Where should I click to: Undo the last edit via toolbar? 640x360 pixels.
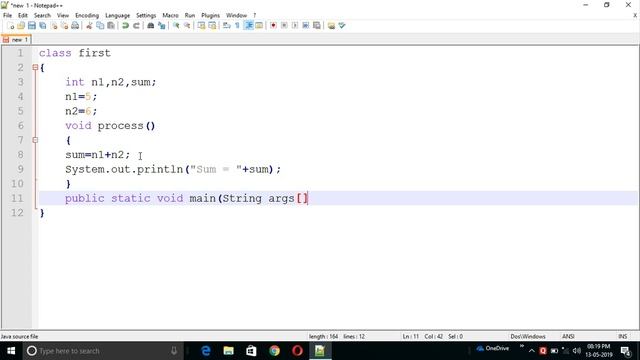coord(125,26)
